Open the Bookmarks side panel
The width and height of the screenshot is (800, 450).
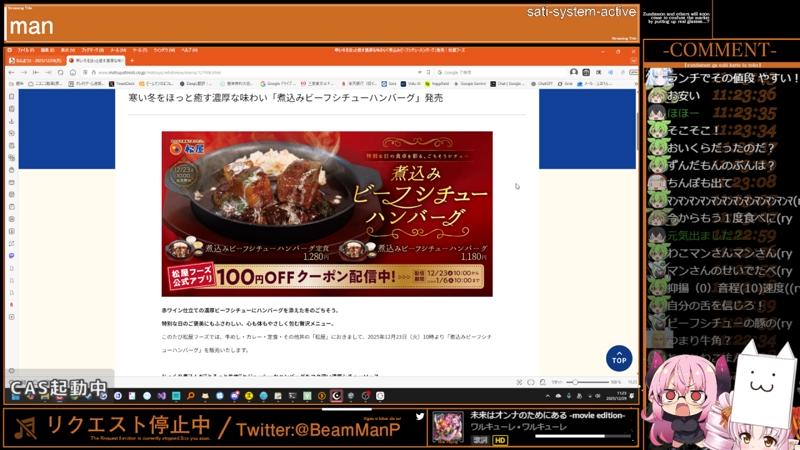click(11, 96)
